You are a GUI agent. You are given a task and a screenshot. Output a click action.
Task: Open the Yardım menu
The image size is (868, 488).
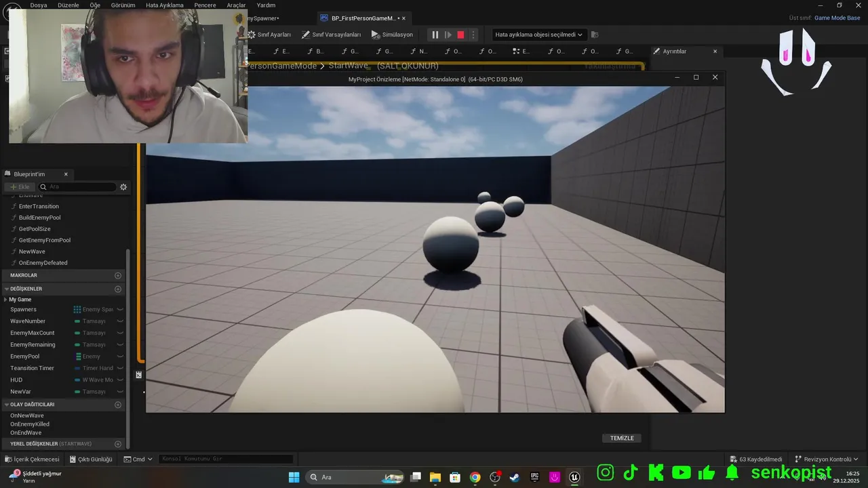point(266,5)
